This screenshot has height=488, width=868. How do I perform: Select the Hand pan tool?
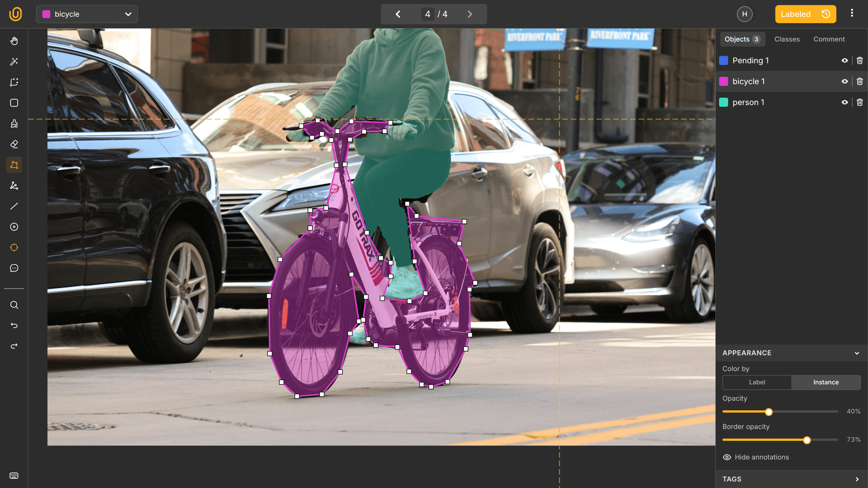[14, 41]
